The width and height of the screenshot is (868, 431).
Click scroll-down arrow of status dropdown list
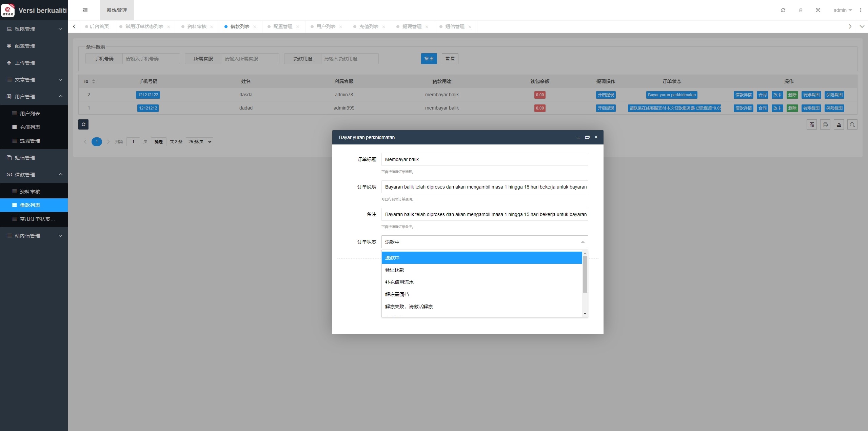[585, 314]
